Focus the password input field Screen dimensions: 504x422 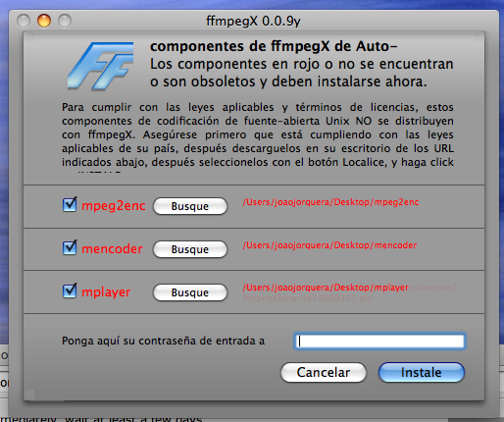pyautogui.click(x=379, y=342)
